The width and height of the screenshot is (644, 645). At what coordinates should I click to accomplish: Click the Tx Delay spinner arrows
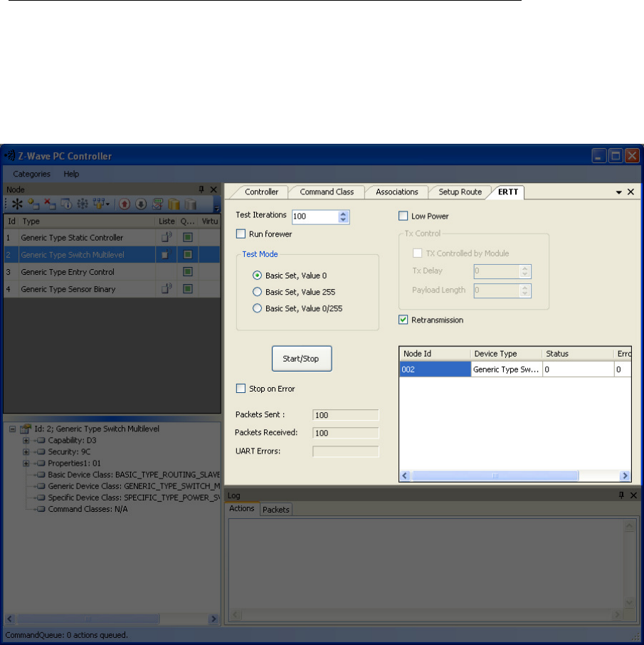click(524, 271)
